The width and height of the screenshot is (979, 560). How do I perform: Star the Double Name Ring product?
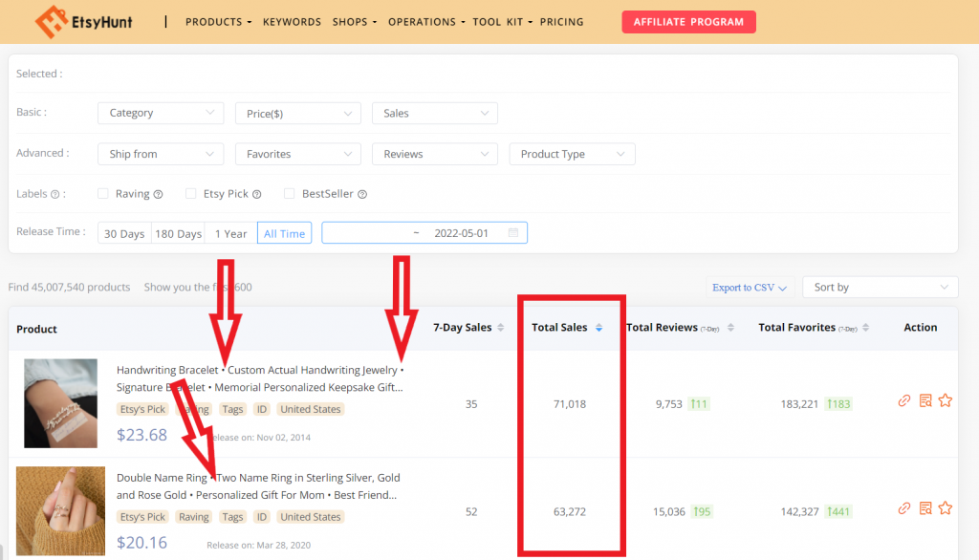pyautogui.click(x=946, y=508)
